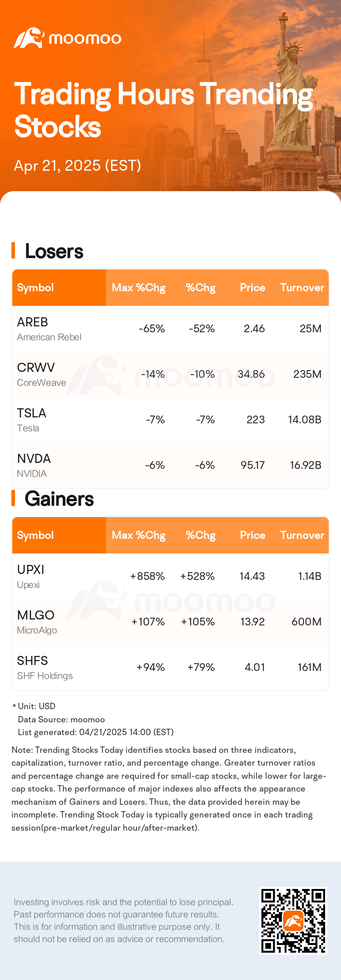Open the MLGO MicroAlgo row
Screen dimensions: 341x980
click(170, 622)
